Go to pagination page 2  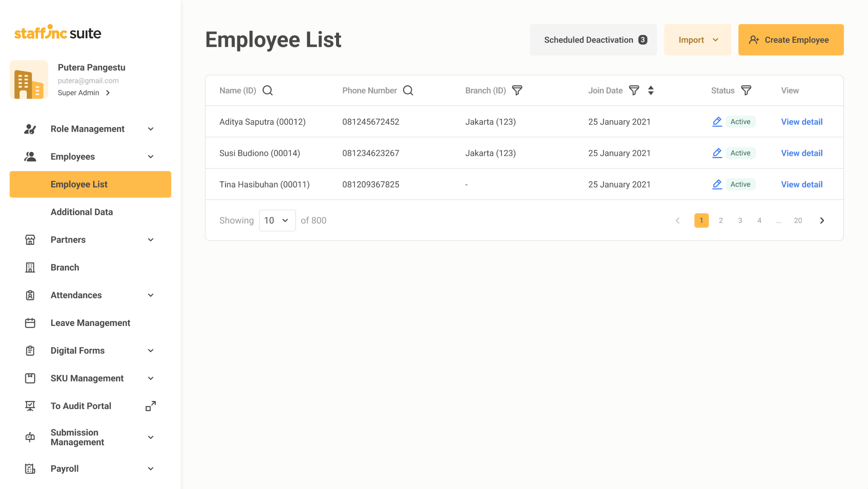[x=721, y=221]
